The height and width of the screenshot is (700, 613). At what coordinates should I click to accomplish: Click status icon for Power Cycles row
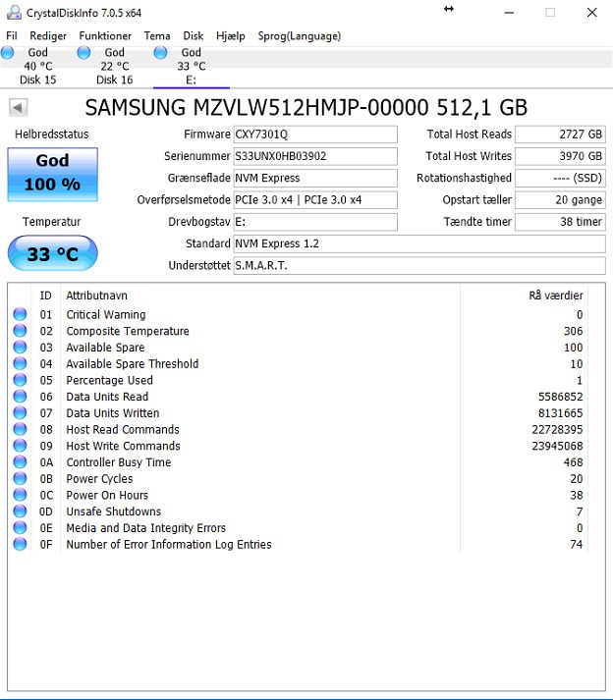click(x=20, y=478)
